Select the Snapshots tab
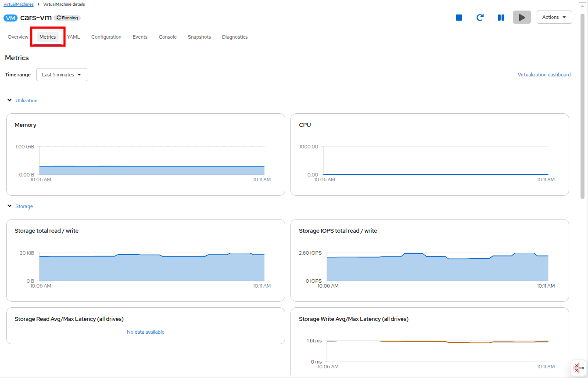588x378 pixels. pos(199,37)
